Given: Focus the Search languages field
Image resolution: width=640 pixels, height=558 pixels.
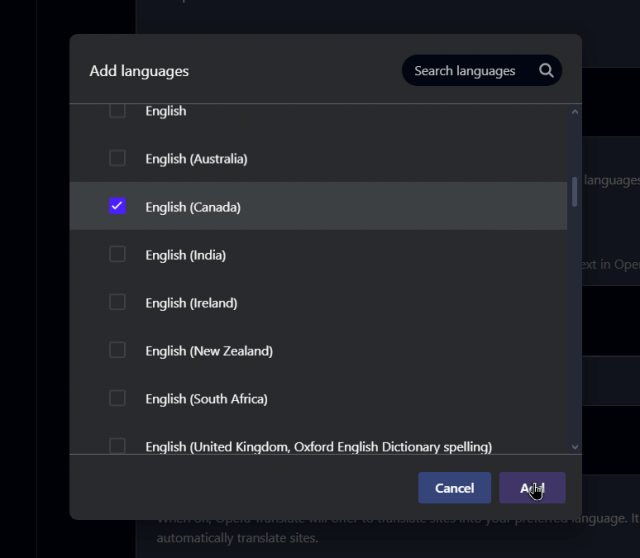Looking at the screenshot, I should point(482,71).
